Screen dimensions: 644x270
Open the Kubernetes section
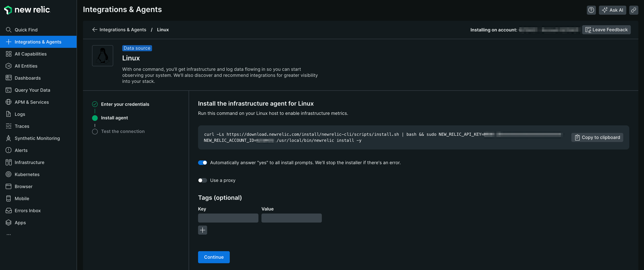tap(27, 174)
